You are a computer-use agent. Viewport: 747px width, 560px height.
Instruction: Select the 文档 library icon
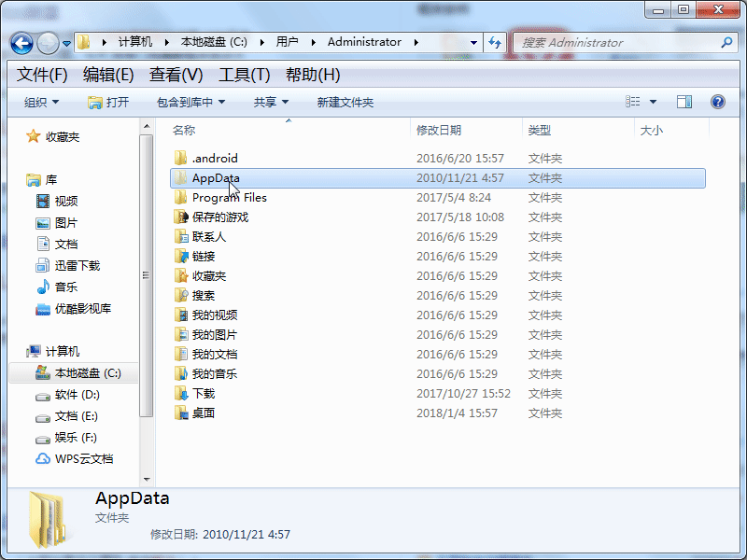point(43,244)
